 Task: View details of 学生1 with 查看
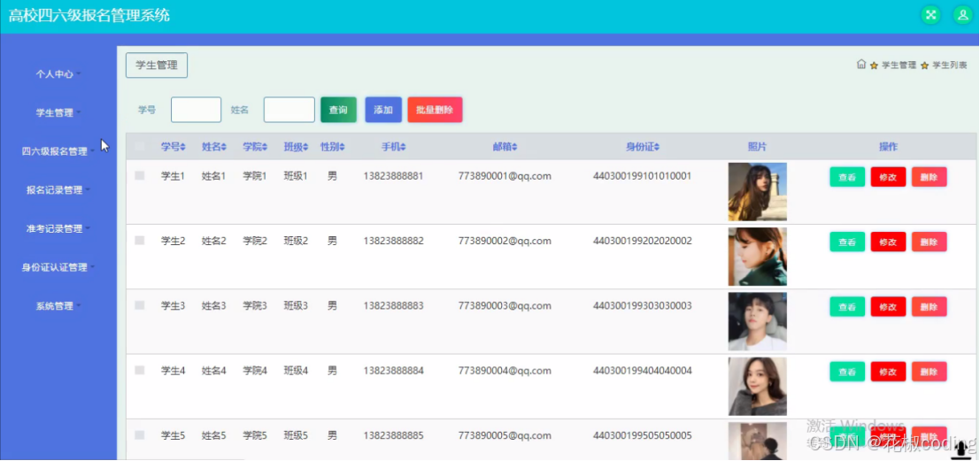tap(847, 177)
